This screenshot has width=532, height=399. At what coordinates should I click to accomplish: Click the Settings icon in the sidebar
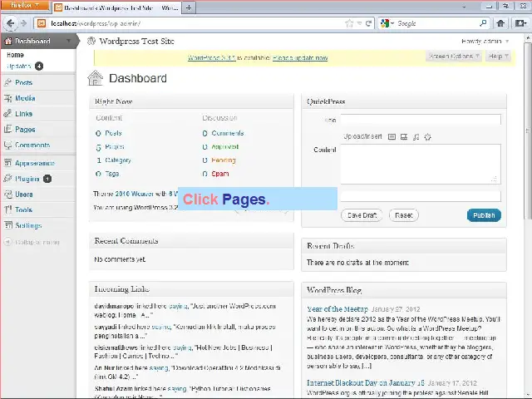(7, 225)
